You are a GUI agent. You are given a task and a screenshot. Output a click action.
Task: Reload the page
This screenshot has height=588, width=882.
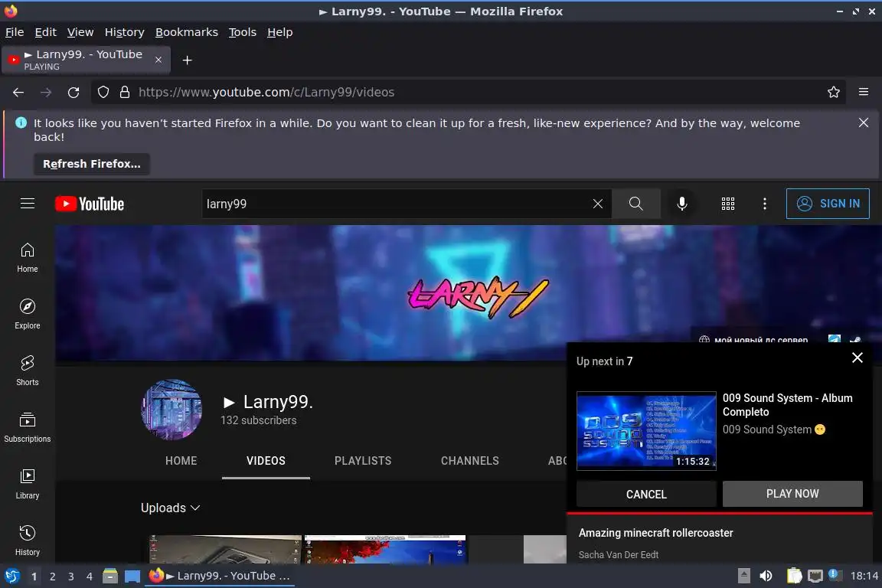coord(73,93)
